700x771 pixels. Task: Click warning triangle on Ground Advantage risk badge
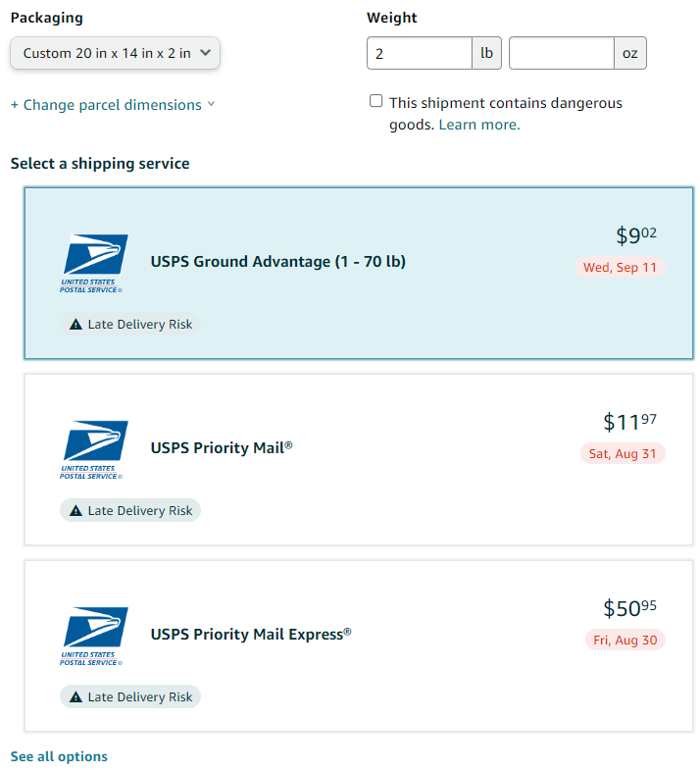click(75, 325)
